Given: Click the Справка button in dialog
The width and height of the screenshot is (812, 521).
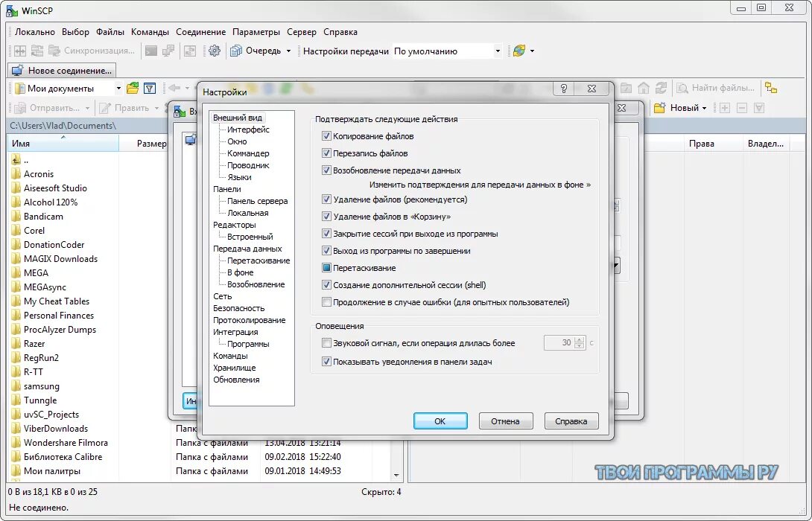Looking at the screenshot, I should click(571, 421).
